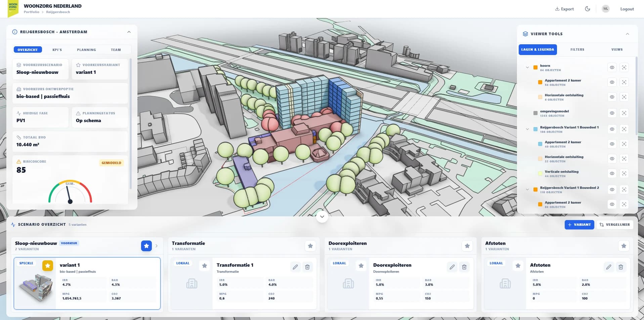Edit the Transformatie 1 variant
This screenshot has width=644, height=320.
[295, 267]
